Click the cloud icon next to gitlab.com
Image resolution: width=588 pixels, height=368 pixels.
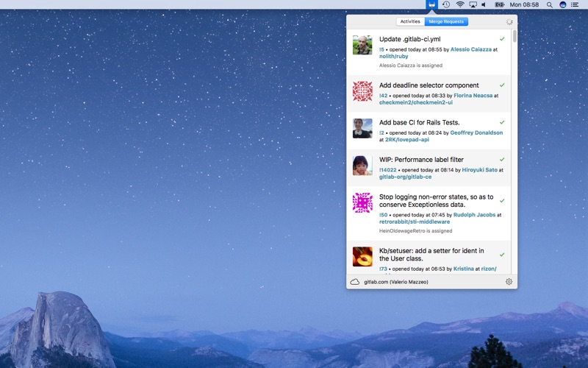pyautogui.click(x=355, y=282)
